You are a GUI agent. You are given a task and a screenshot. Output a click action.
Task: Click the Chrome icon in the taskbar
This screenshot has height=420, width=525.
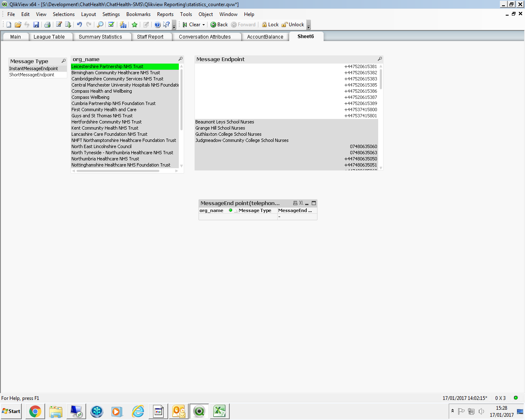point(35,411)
